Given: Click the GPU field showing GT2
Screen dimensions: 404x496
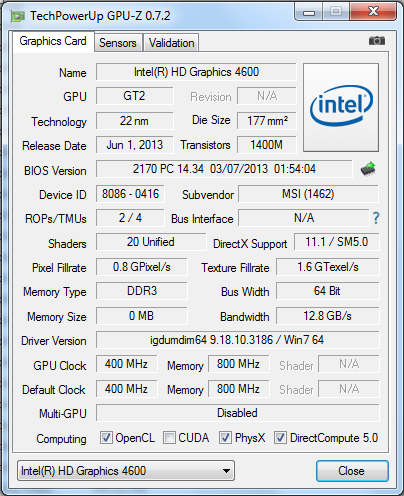Looking at the screenshot, I should click(135, 96).
